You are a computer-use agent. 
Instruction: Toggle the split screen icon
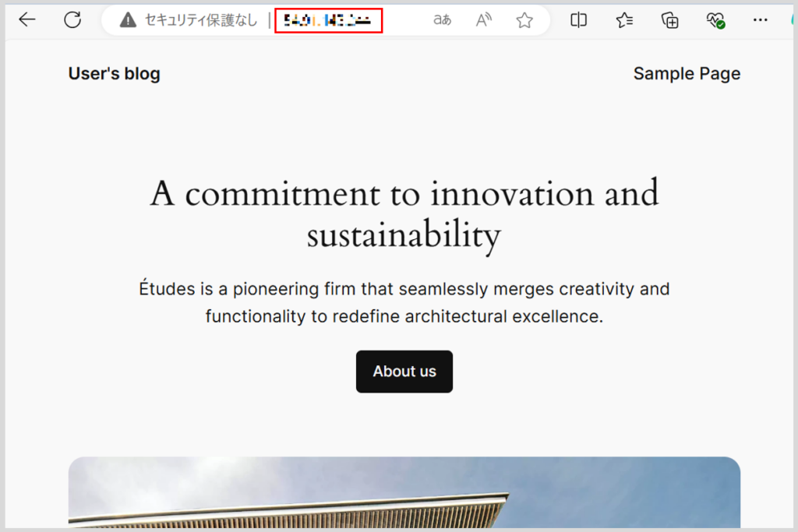tap(579, 19)
